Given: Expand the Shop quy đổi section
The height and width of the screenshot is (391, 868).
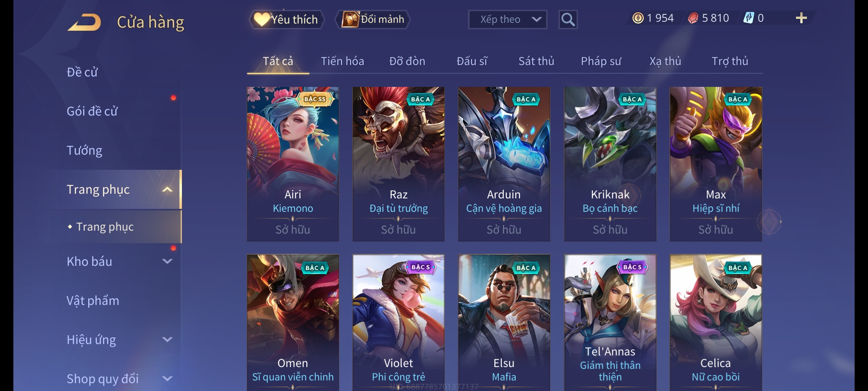Looking at the screenshot, I should pos(167,378).
